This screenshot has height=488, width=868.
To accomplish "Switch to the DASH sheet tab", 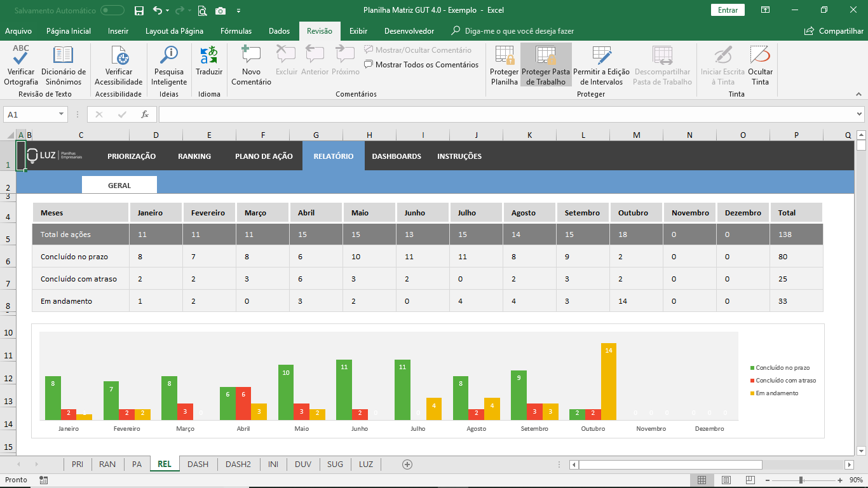I will click(x=198, y=464).
